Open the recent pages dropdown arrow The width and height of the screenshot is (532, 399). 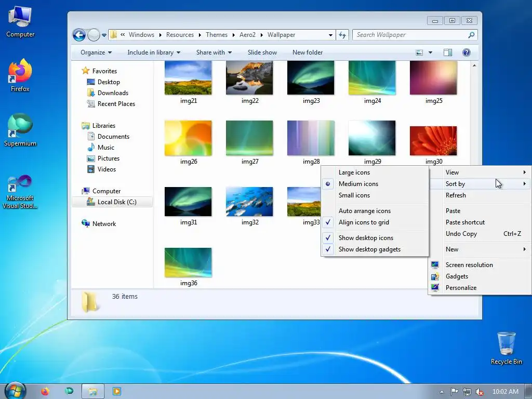click(104, 35)
